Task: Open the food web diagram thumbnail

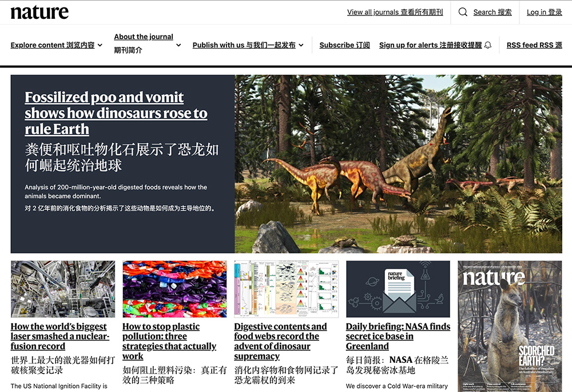Action: [286, 289]
